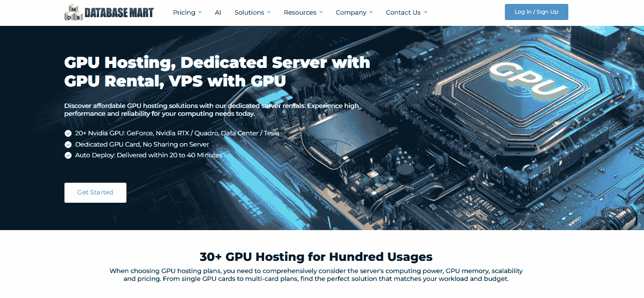This screenshot has height=298, width=644.
Task: Click checkmark icon beside 20+ Nvidia GPU
Action: point(68,133)
